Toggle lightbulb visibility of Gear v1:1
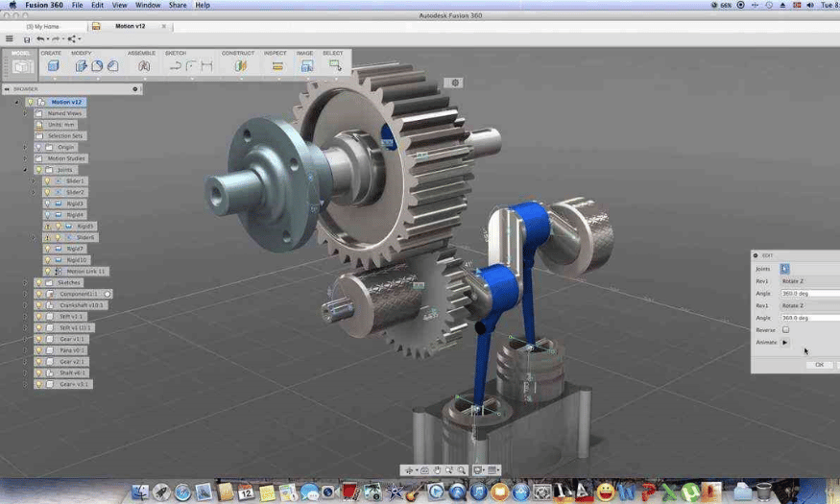The height and width of the screenshot is (504, 840). point(38,339)
